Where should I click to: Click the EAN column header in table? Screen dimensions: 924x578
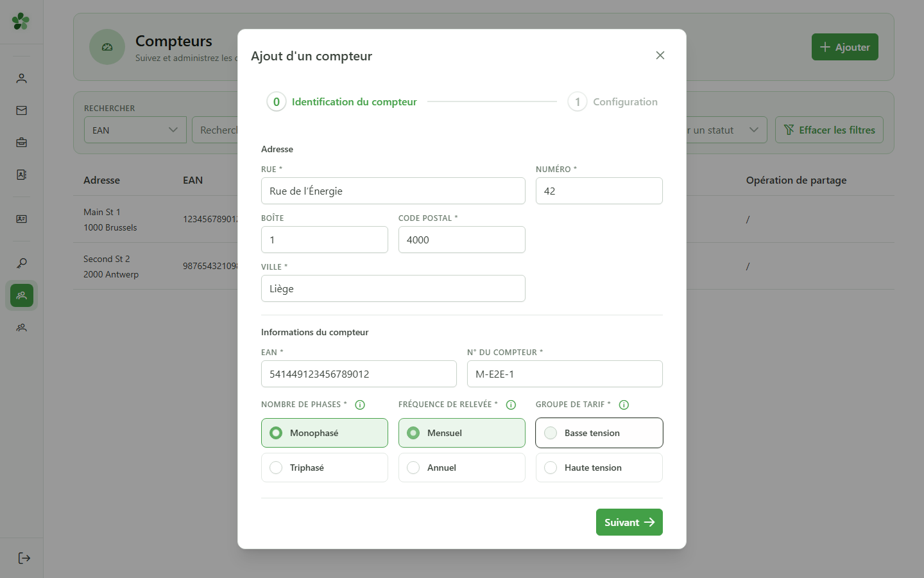click(x=193, y=180)
